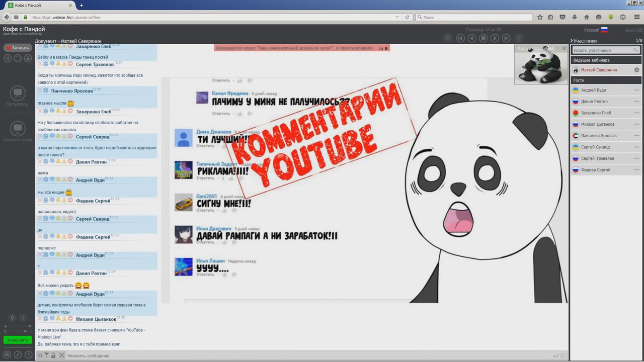The height and width of the screenshot is (362, 644).
Task: Click the Написать сообщение message field
Action: point(307,355)
